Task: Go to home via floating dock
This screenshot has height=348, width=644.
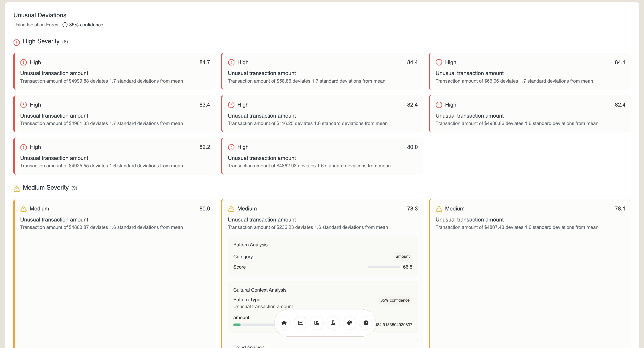Action: tap(284, 323)
